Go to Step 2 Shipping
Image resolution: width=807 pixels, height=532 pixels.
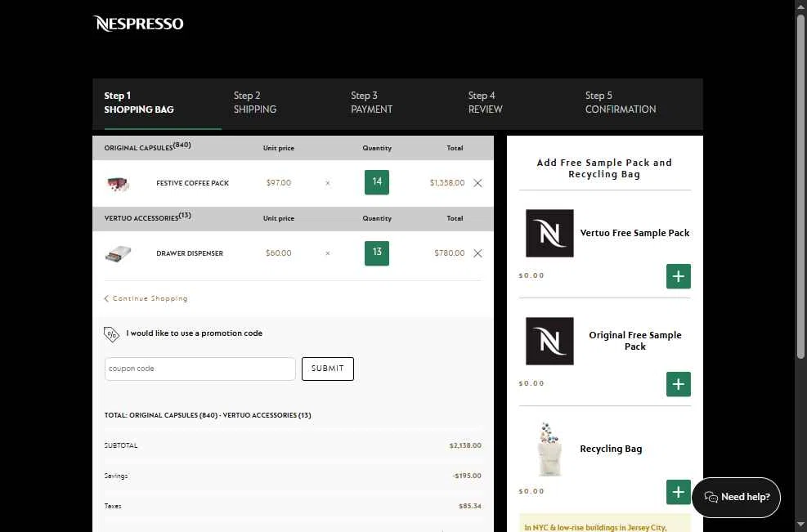tap(255, 102)
